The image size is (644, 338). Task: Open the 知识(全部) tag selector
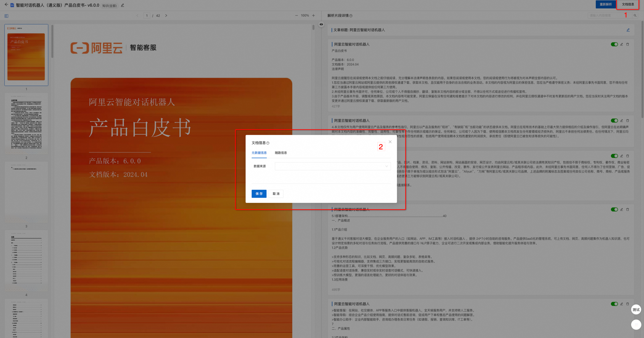click(109, 6)
